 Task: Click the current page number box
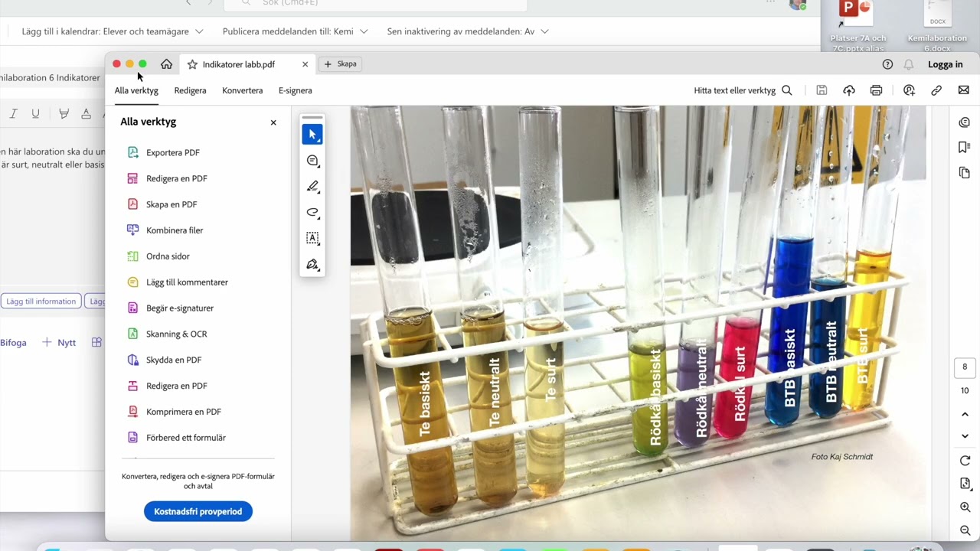965,367
